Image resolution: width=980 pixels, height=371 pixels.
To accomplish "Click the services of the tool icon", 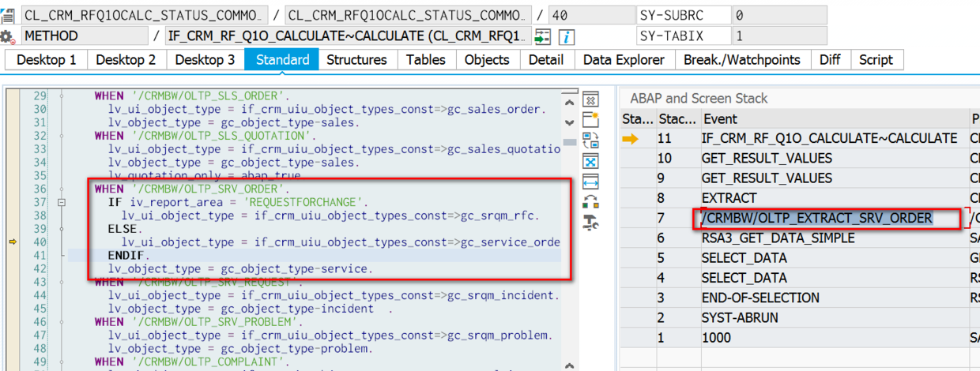I will [590, 223].
